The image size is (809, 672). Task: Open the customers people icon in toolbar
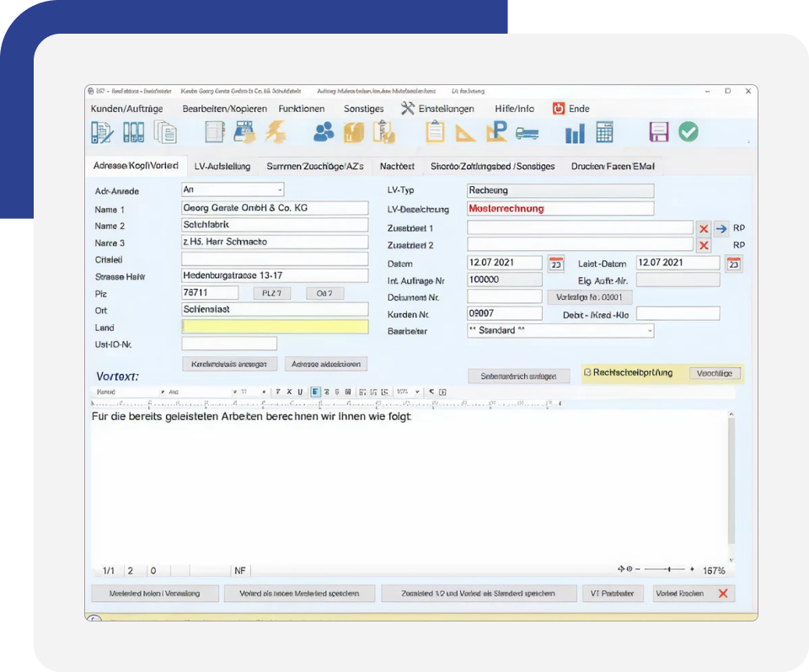[x=324, y=132]
